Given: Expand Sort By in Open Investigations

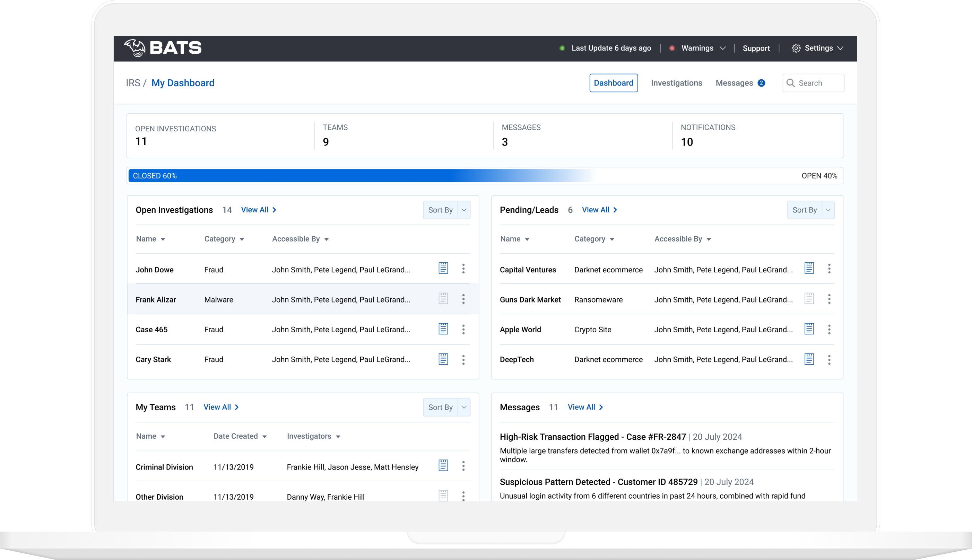Looking at the screenshot, I should (x=446, y=210).
